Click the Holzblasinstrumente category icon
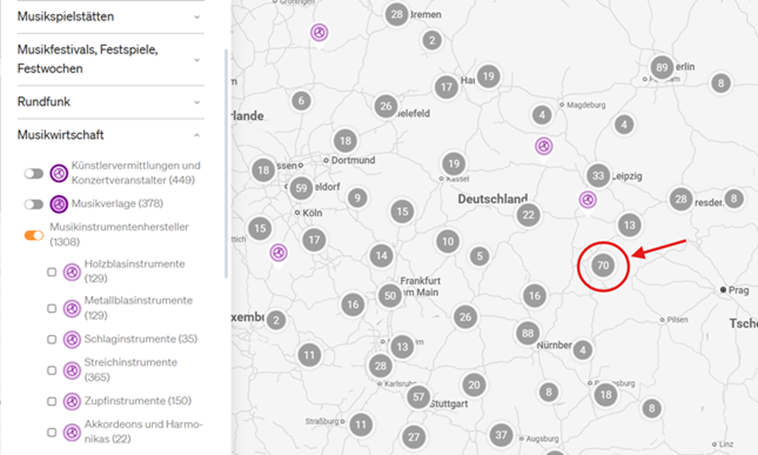 pos(72,272)
